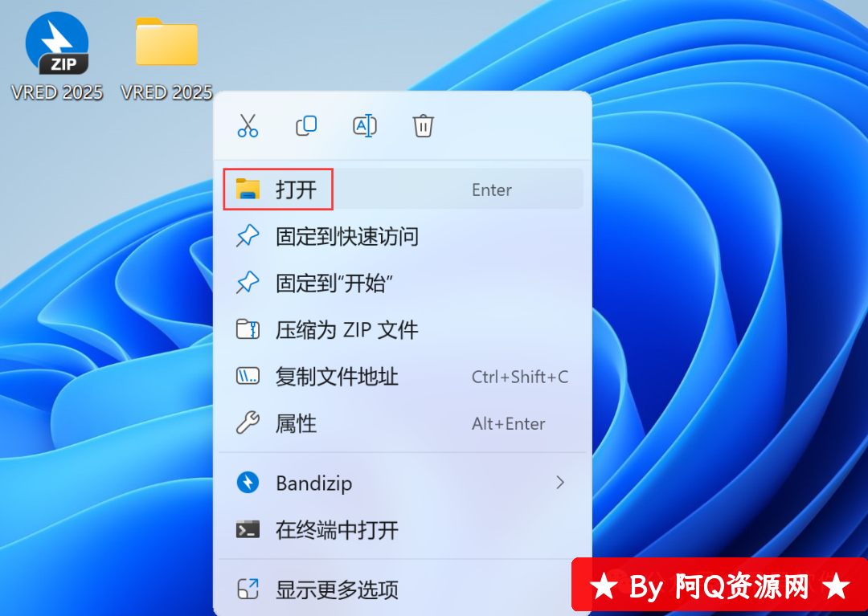Click the Rename icon in context menu
868x616 pixels.
click(x=365, y=125)
